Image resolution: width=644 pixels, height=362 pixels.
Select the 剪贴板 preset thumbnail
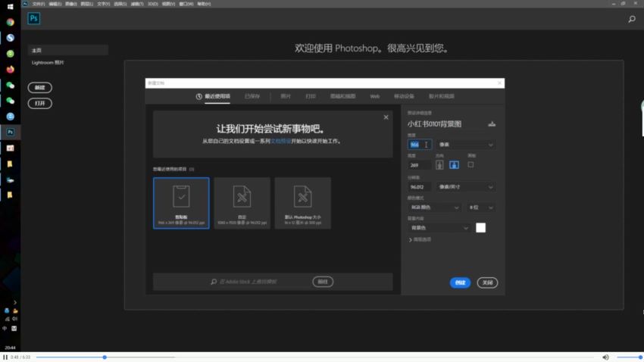pyautogui.click(x=181, y=203)
